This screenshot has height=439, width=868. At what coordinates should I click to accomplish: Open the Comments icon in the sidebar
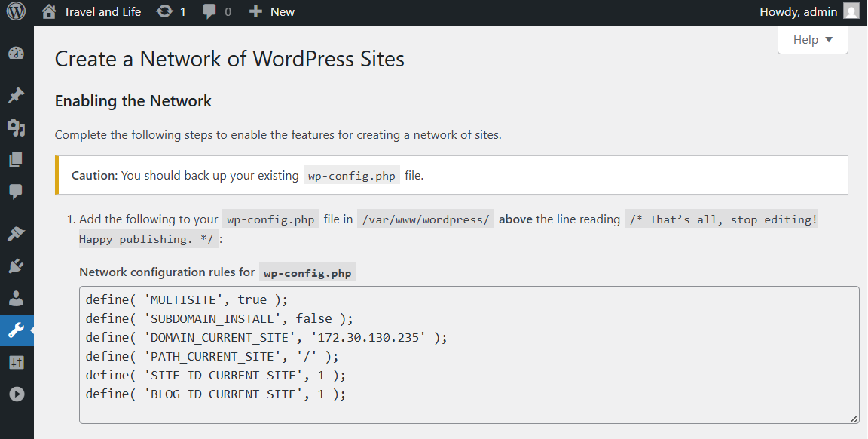point(17,192)
